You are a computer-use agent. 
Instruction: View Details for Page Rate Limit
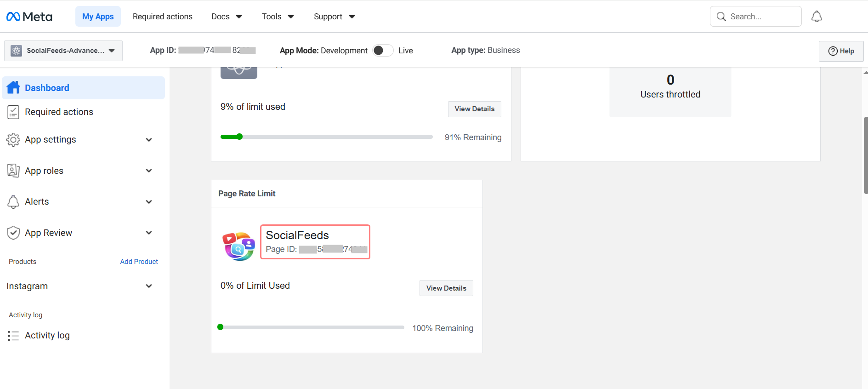[446, 288]
